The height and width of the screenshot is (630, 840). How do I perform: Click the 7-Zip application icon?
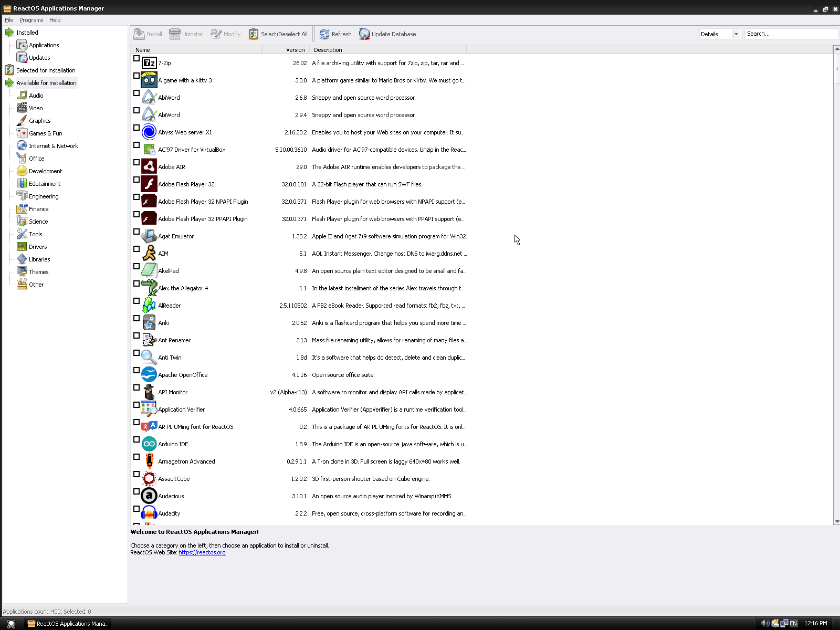[149, 63]
